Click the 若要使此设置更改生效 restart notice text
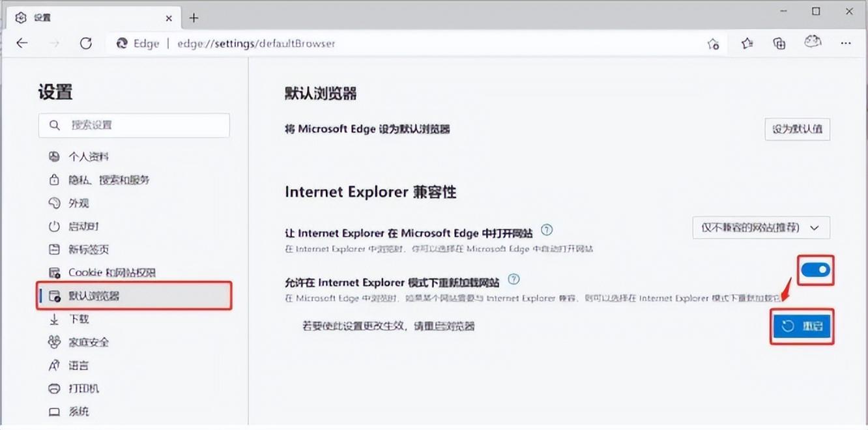 coord(388,326)
